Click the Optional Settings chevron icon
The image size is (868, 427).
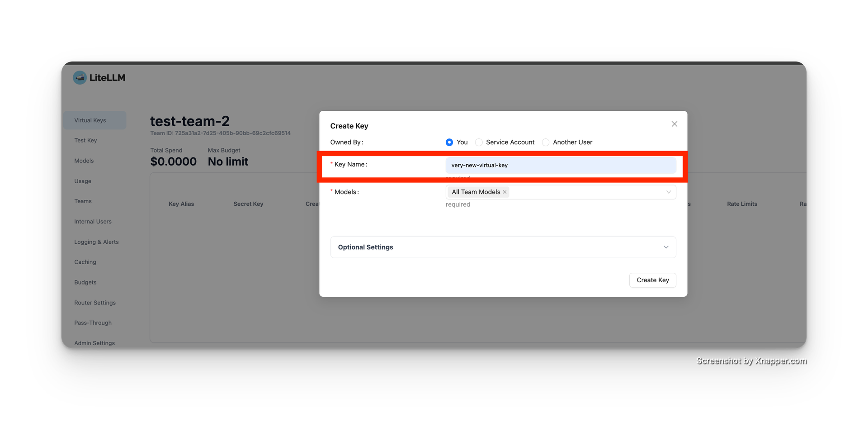click(x=665, y=247)
